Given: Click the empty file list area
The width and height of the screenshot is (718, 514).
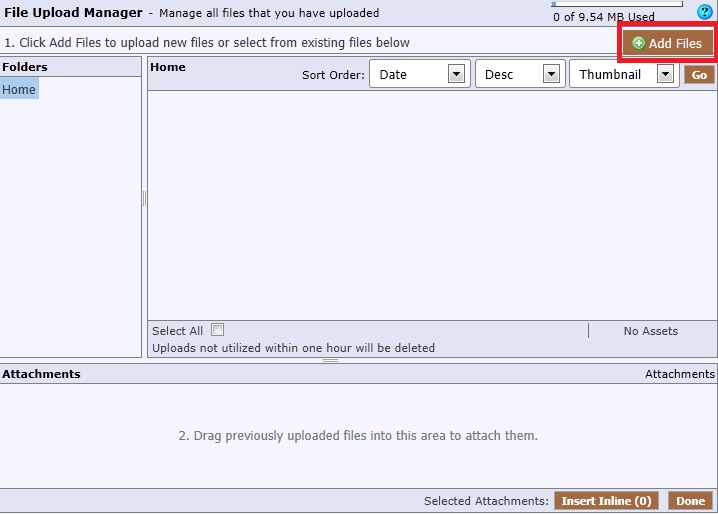Looking at the screenshot, I should click(x=430, y=205).
